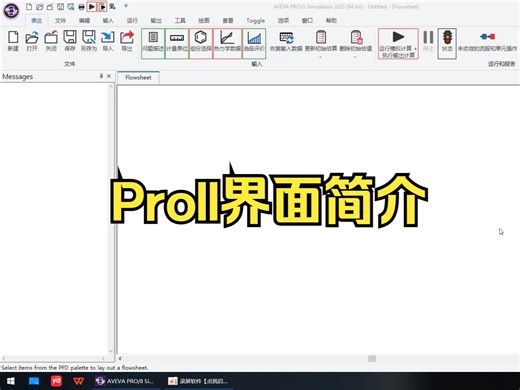This screenshot has height=390, width=520.
Task: Click quick access Close file icon
Action: 50,6
